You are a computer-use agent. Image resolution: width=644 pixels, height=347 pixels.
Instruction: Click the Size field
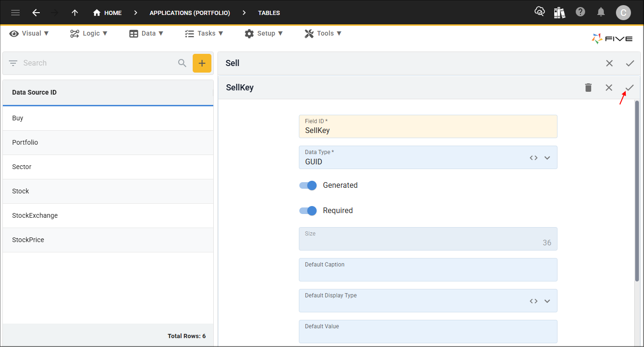[428, 239]
